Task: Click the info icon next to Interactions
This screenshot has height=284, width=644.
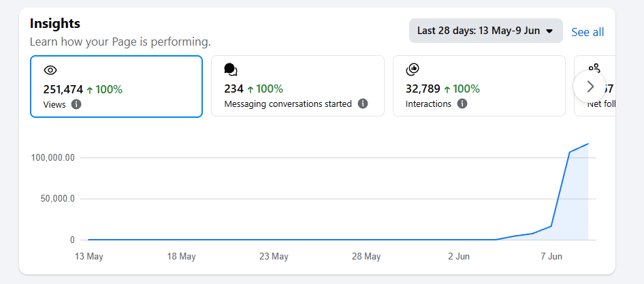Action: click(462, 104)
